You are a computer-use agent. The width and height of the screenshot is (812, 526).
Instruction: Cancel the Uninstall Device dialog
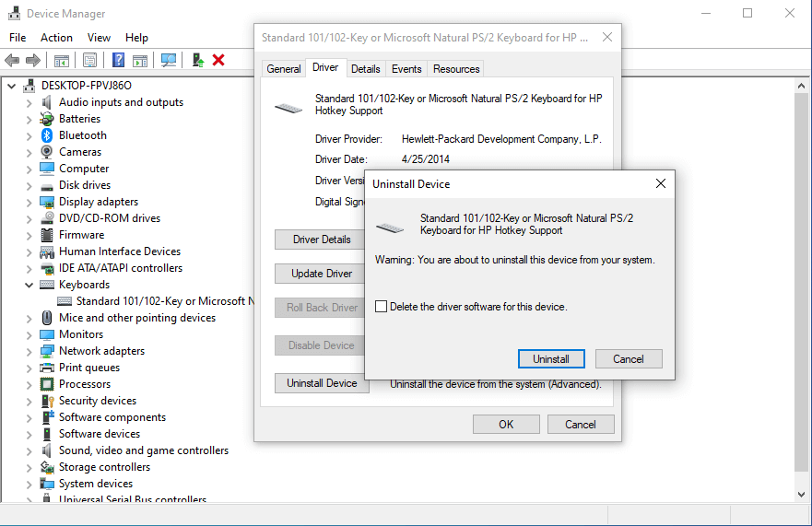[629, 358]
